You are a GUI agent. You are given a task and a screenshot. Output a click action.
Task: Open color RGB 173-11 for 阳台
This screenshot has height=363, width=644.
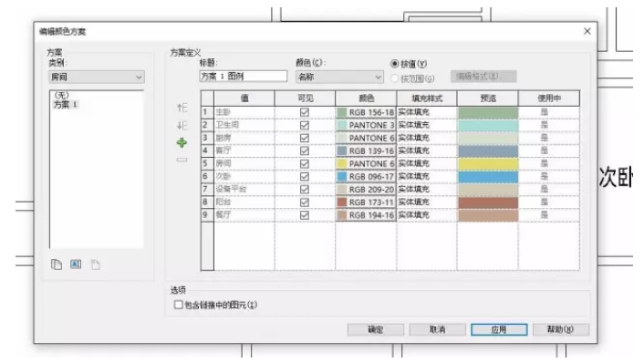click(x=366, y=202)
